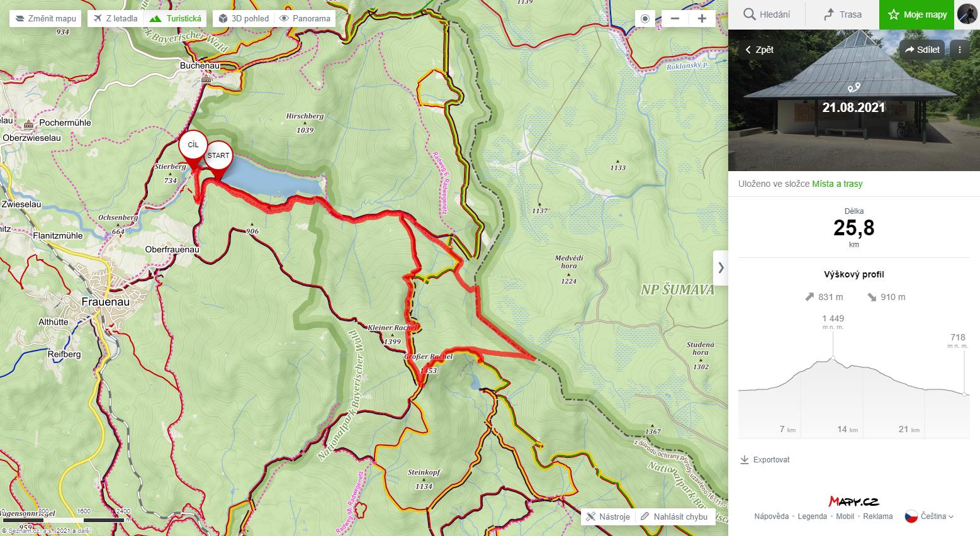
Task: Collapse the side panel with chevron
Action: (721, 267)
